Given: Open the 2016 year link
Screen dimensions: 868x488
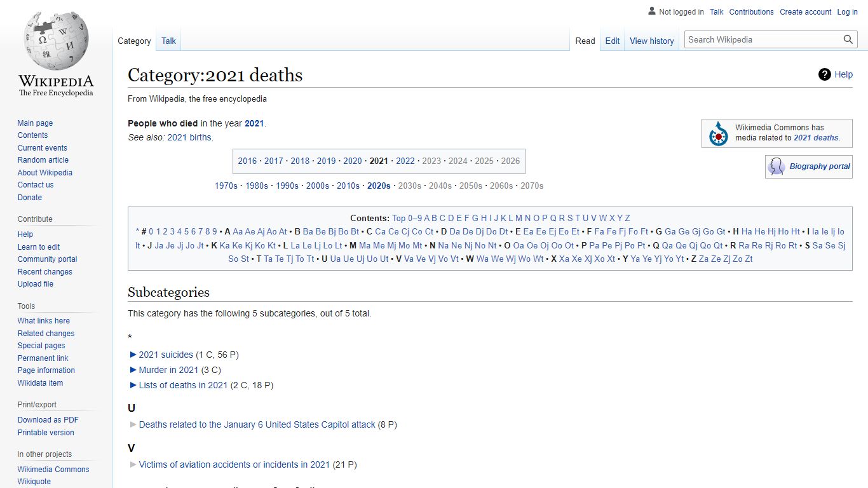Looking at the screenshot, I should click(x=247, y=161).
